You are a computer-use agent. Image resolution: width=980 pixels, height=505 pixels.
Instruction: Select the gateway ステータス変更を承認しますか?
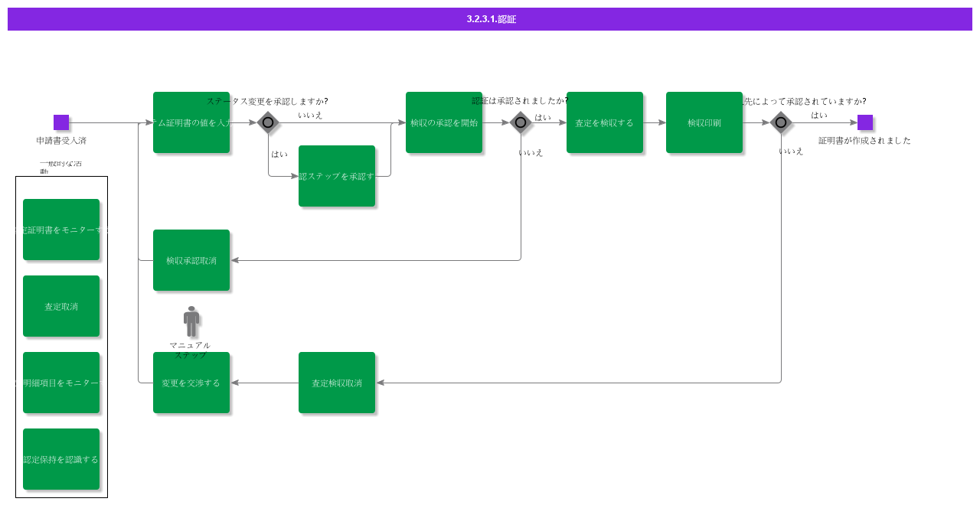click(268, 122)
